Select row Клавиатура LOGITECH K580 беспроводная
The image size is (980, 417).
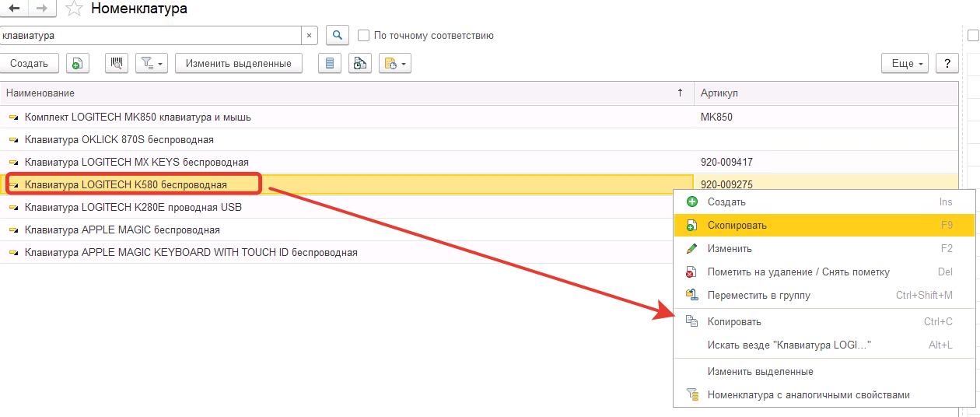[347, 185]
